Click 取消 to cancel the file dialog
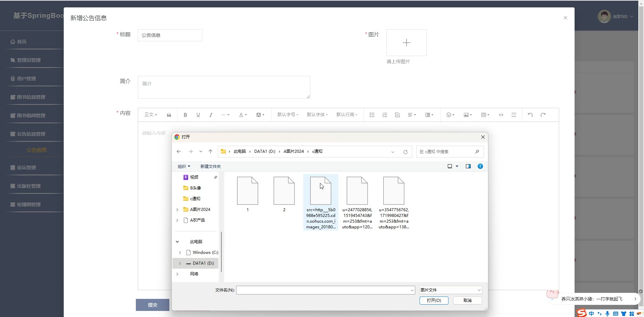Screen dimensions: 644x317 (467, 300)
